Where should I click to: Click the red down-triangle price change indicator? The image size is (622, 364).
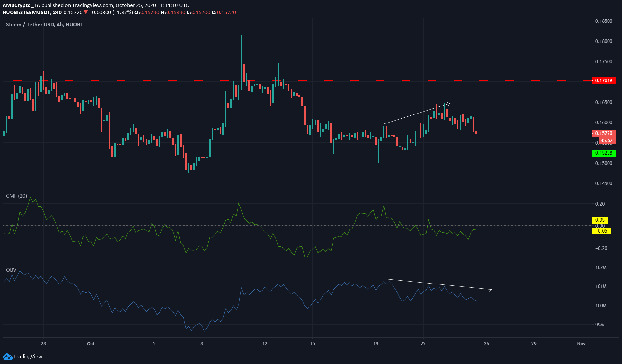click(86, 13)
